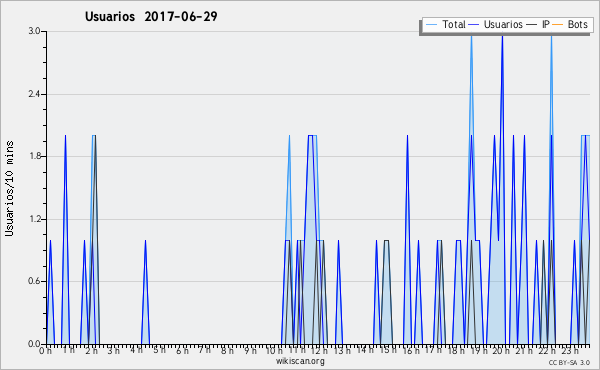Viewport: 600px width, 370px height.
Task: Click the '9 h' x-axis label
Action: tap(250, 350)
